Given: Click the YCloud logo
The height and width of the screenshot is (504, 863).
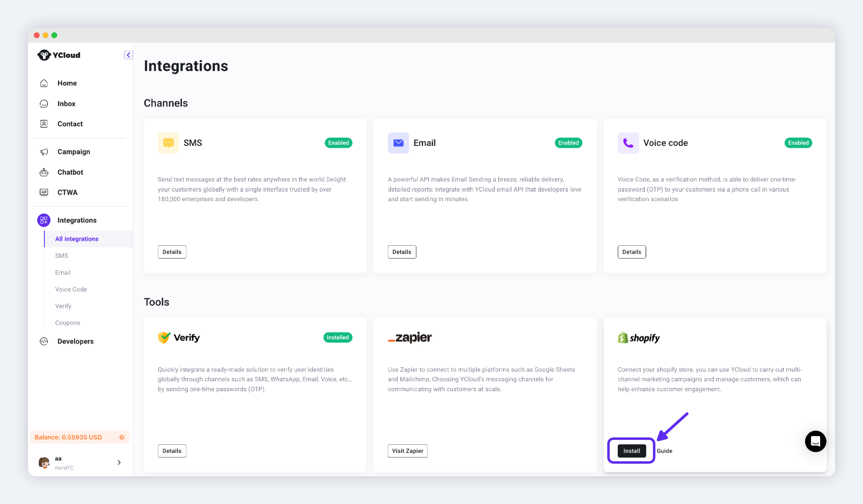Looking at the screenshot, I should [59, 55].
